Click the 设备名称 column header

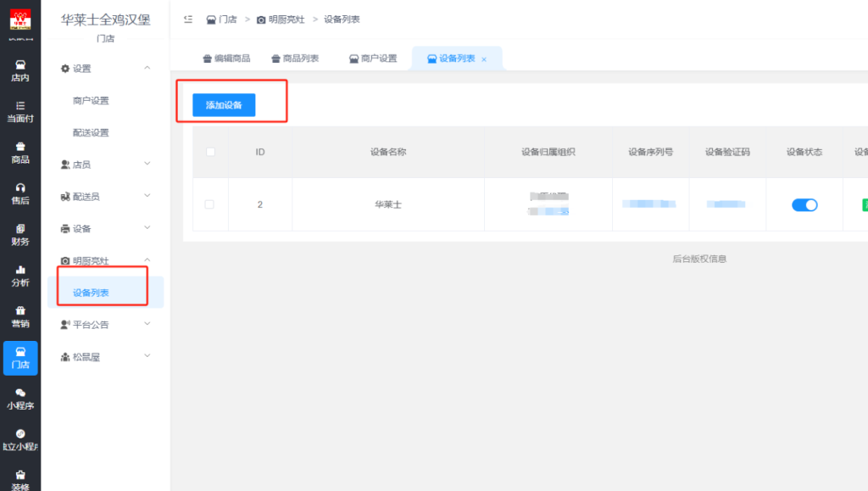point(388,152)
